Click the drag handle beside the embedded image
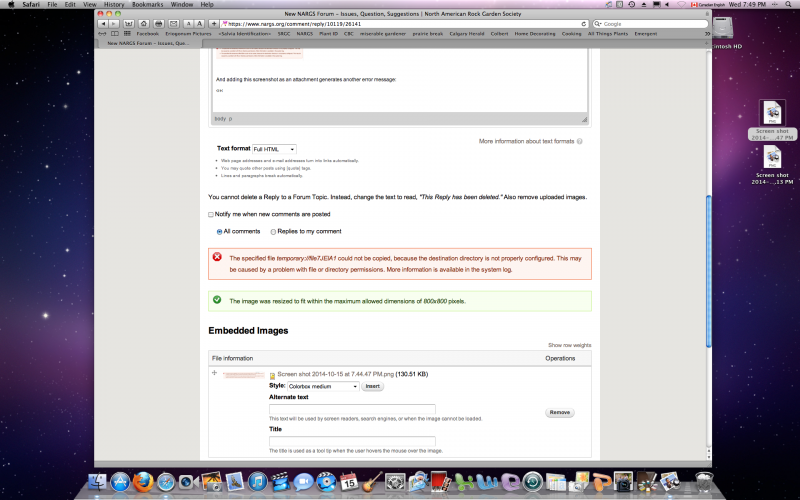The image size is (800, 500). pos(215,373)
